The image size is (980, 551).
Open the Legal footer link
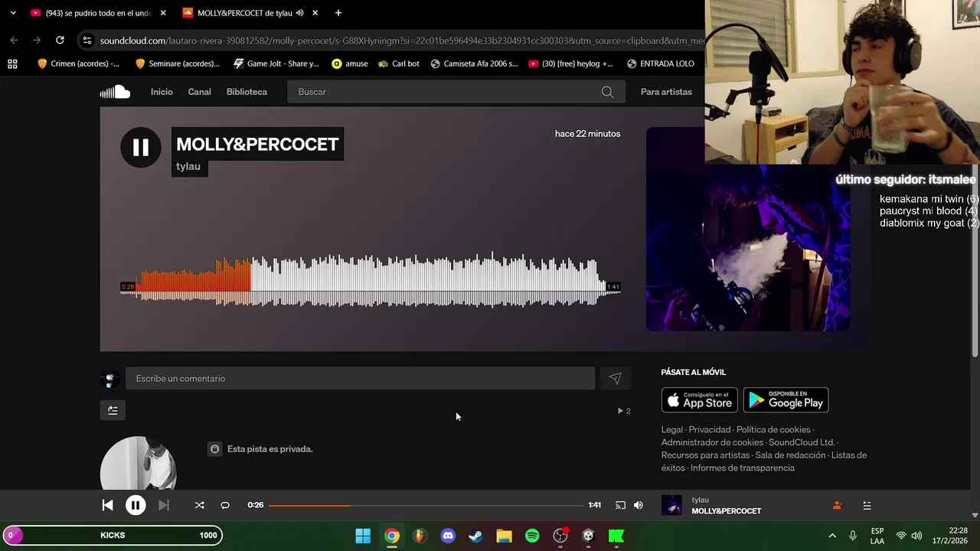671,430
